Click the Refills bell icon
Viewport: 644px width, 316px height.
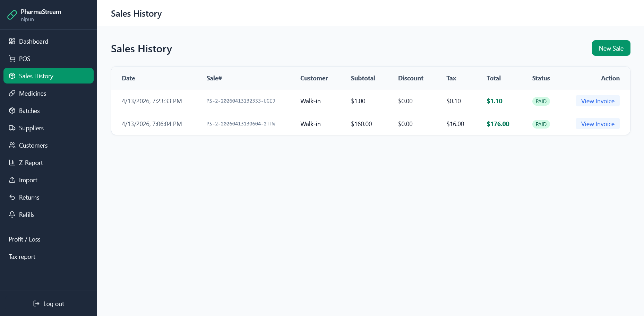pyautogui.click(x=12, y=214)
